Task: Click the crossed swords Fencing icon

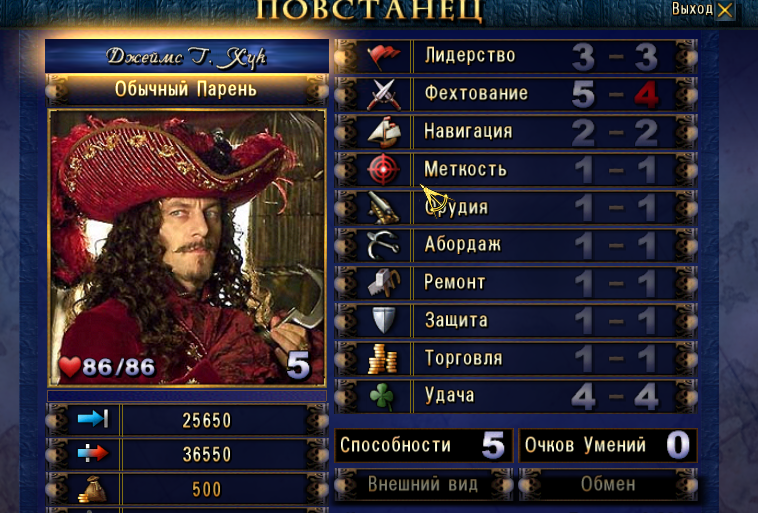Action: pos(384,94)
